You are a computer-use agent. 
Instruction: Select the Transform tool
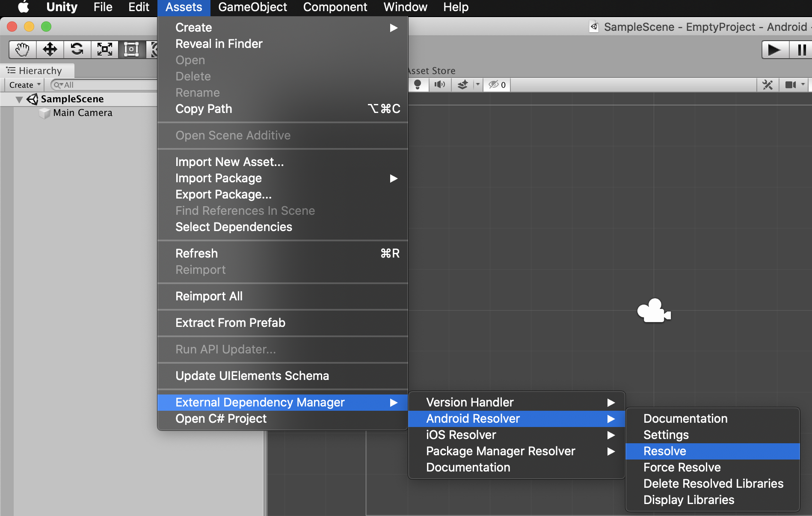152,50
